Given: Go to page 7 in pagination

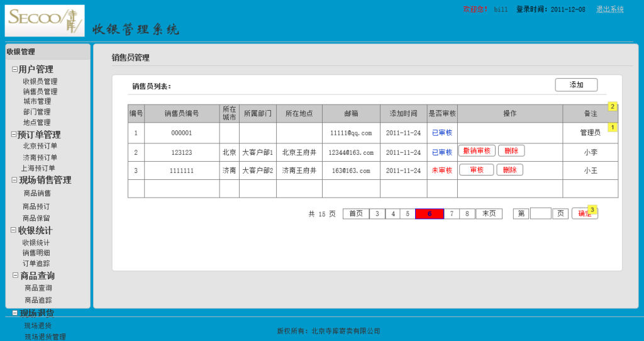Looking at the screenshot, I should [x=452, y=214].
